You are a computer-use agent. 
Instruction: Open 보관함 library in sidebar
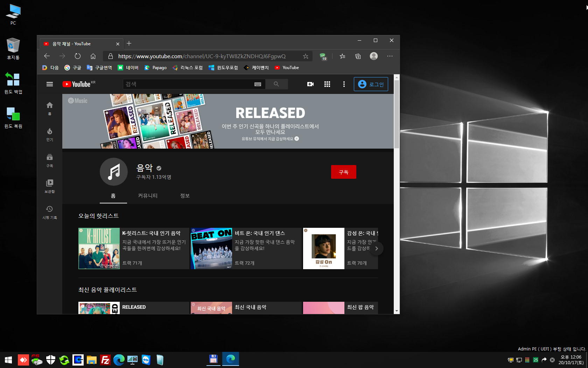[50, 186]
